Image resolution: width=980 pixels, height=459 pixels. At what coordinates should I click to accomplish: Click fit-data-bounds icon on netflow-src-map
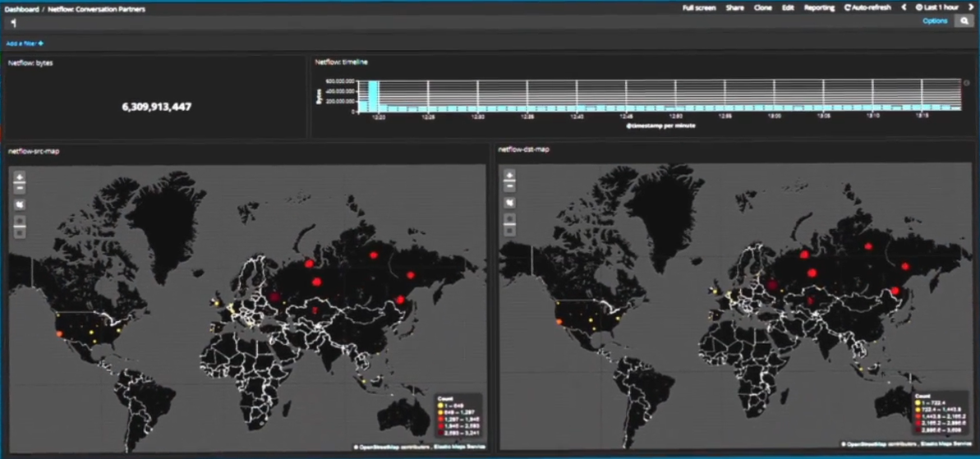tap(20, 204)
